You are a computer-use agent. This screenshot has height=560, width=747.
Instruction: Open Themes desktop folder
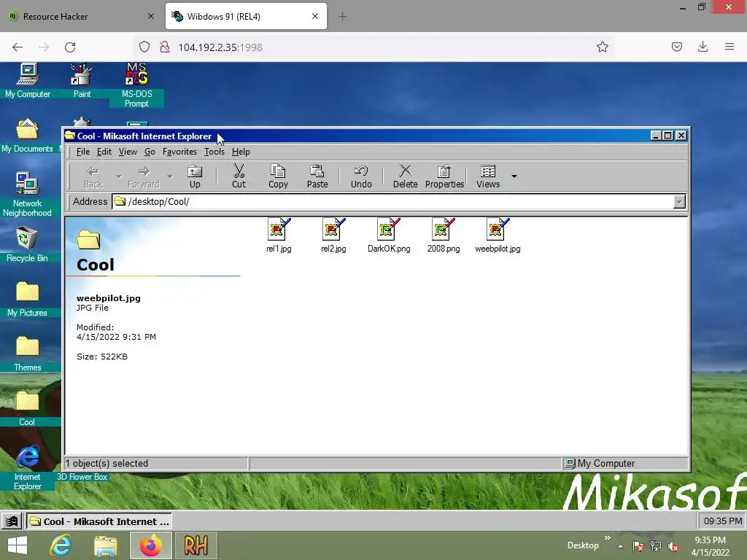(x=27, y=354)
